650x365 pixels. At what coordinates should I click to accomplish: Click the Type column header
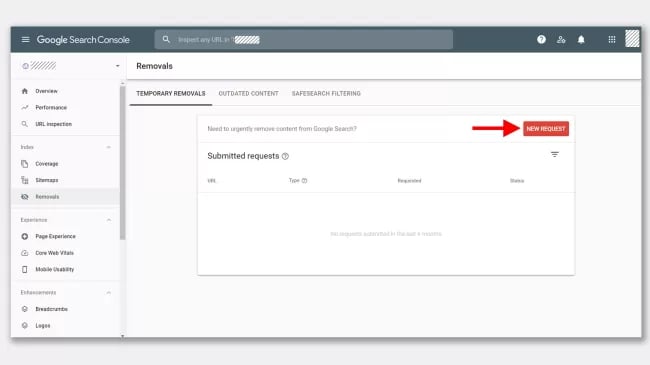pyautogui.click(x=294, y=180)
